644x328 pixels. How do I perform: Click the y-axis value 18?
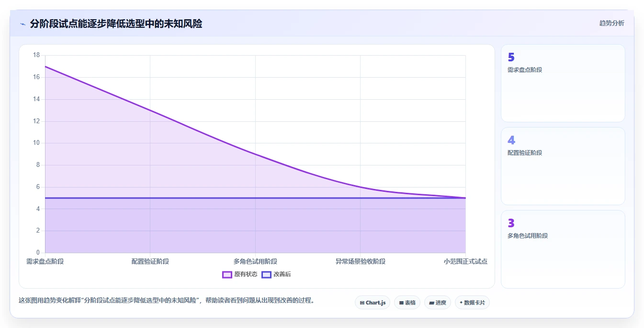point(36,55)
